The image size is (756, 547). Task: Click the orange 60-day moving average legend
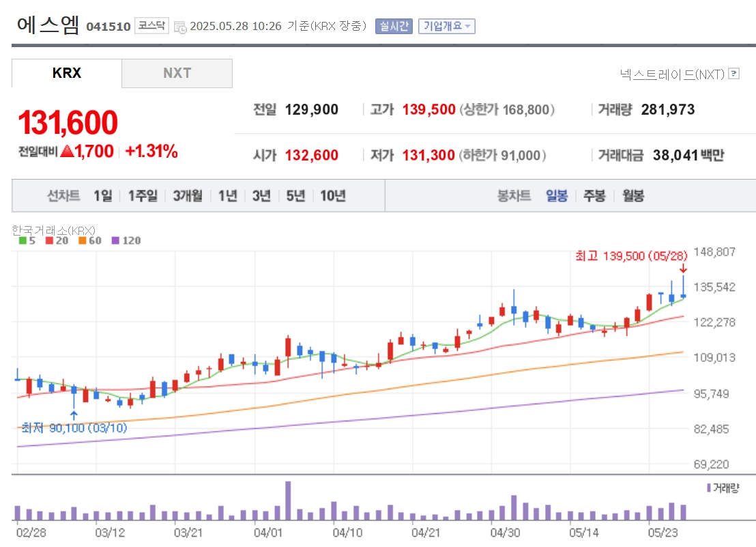(x=90, y=240)
